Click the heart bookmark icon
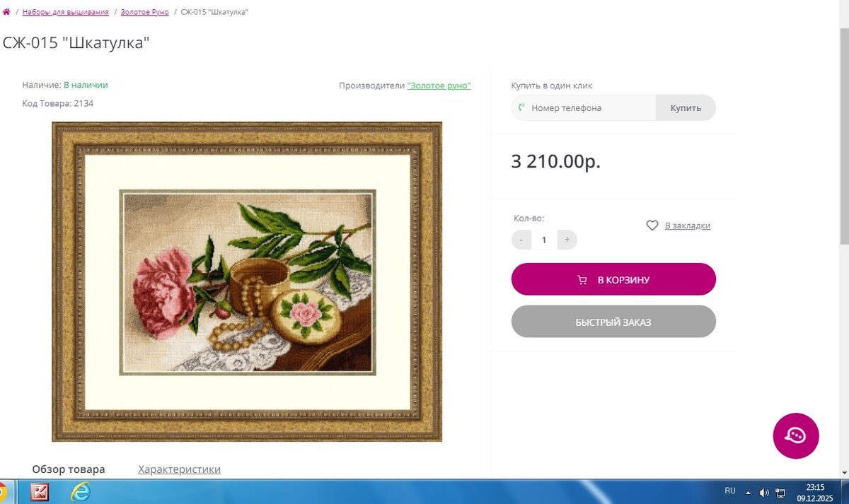This screenshot has height=504, width=849. coord(652,225)
